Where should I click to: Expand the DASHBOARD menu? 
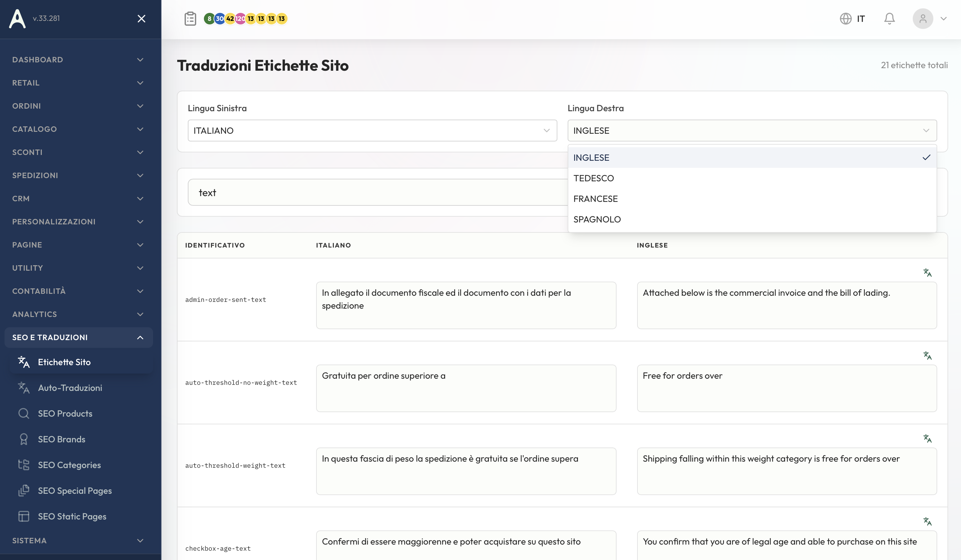point(78,59)
